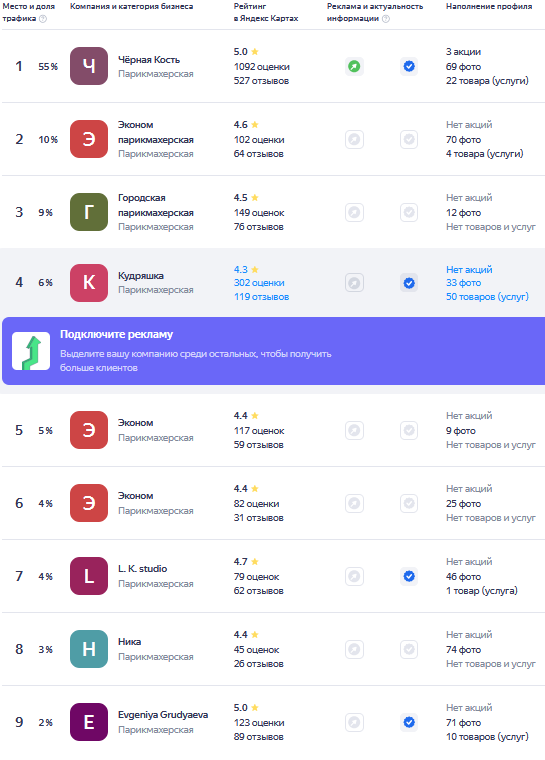
Task: Click the purple Evgeniya Grudyaeva avatar
Action: coord(89,722)
